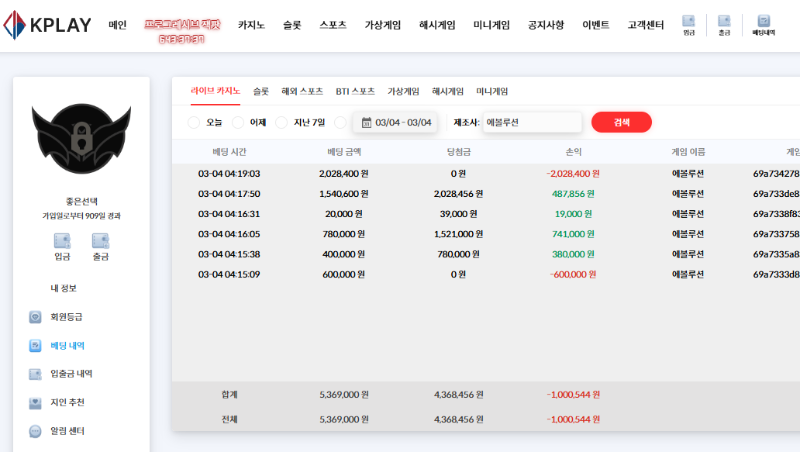Switch to the 슬롯 history tab
The height and width of the screenshot is (452, 800).
(x=261, y=91)
